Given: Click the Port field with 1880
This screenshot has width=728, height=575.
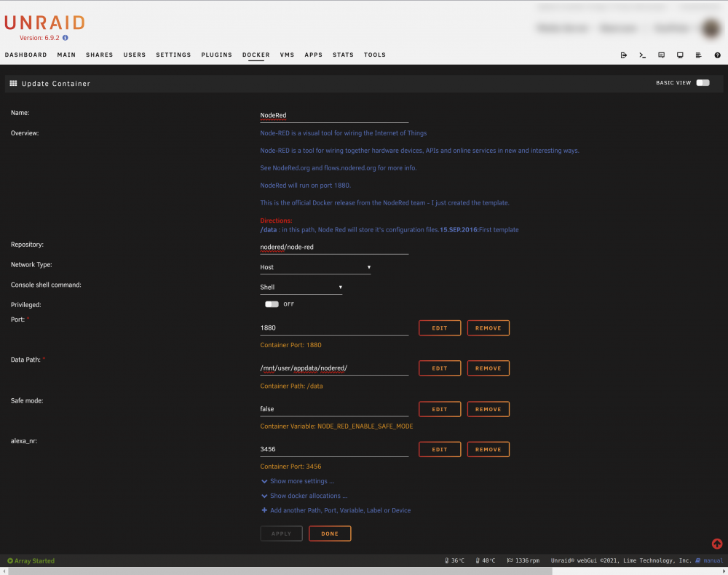Looking at the screenshot, I should coord(334,328).
